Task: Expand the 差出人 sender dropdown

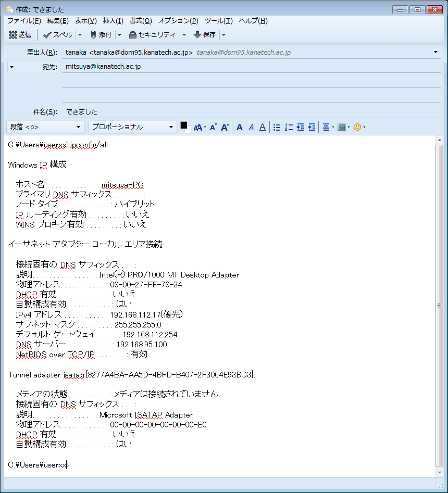Action: click(435, 52)
